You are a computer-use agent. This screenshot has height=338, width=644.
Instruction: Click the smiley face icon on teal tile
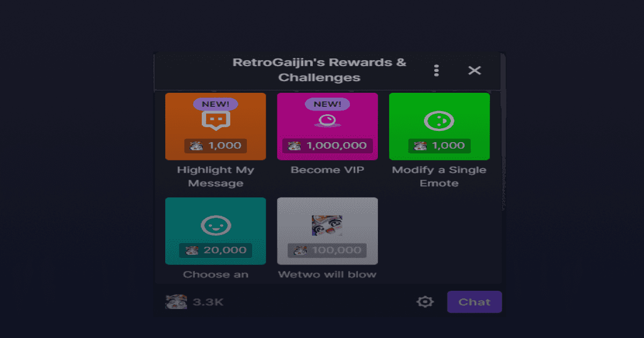click(216, 225)
